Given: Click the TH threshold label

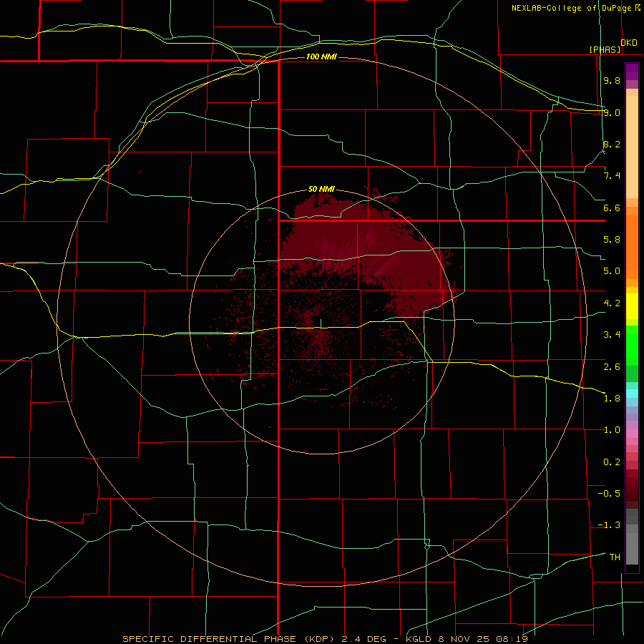Looking at the screenshot, I should [615, 557].
